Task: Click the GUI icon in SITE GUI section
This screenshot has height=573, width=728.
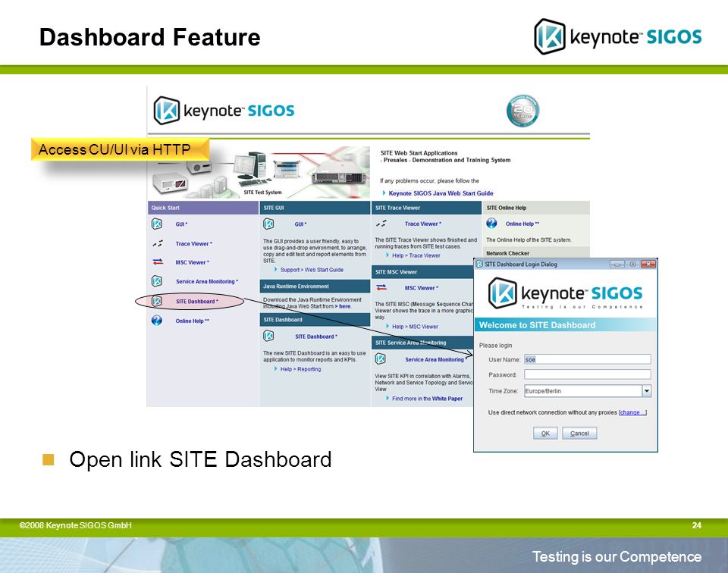Action: 268,224
